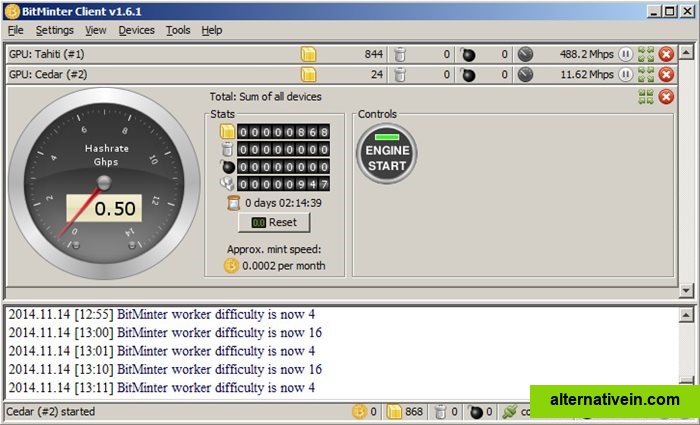Remove the Cedar GPU device
This screenshot has width=700, height=425.
point(666,75)
